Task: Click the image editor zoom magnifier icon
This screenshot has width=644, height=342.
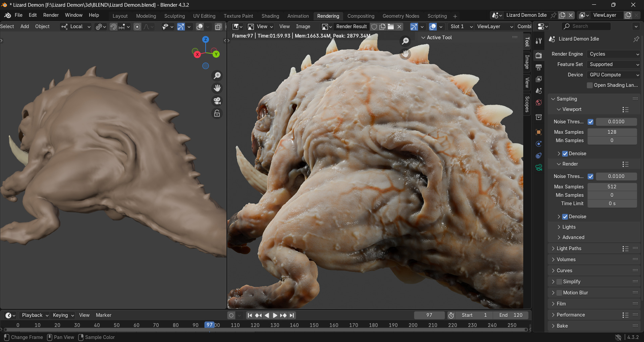Action: click(406, 41)
